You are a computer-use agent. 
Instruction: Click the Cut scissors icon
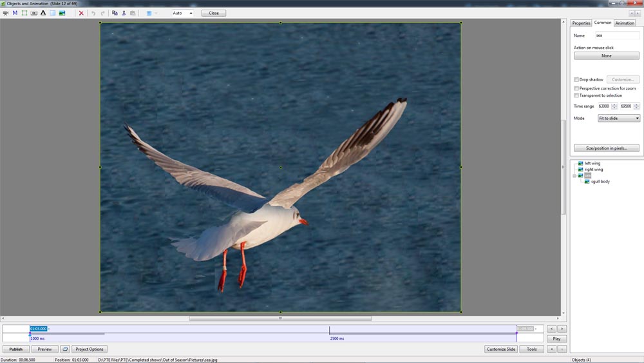tap(124, 13)
